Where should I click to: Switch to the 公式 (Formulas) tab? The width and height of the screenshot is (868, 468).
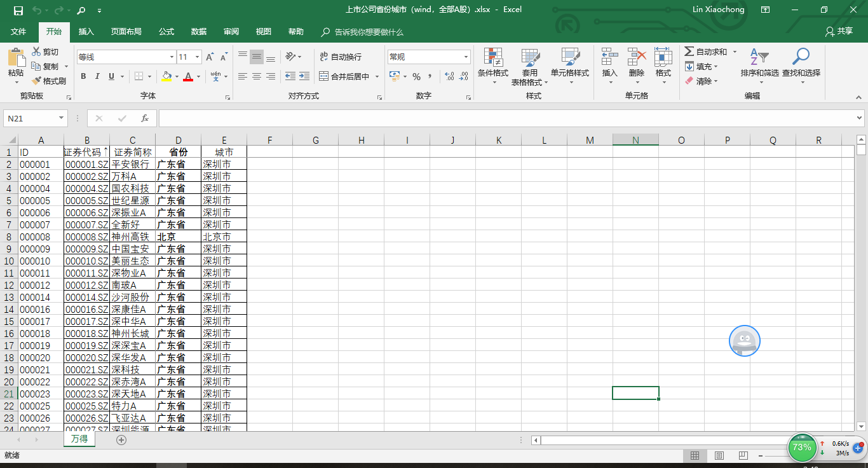(x=166, y=32)
